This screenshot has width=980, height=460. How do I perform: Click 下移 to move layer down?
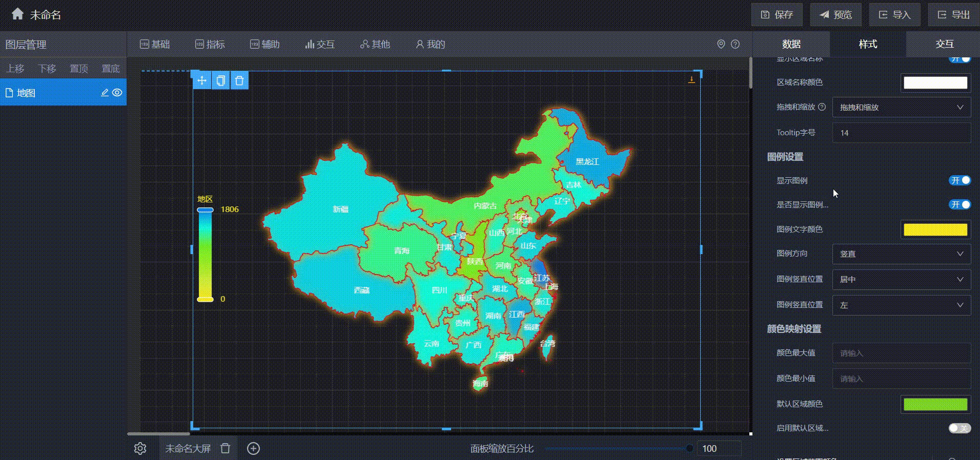47,69
